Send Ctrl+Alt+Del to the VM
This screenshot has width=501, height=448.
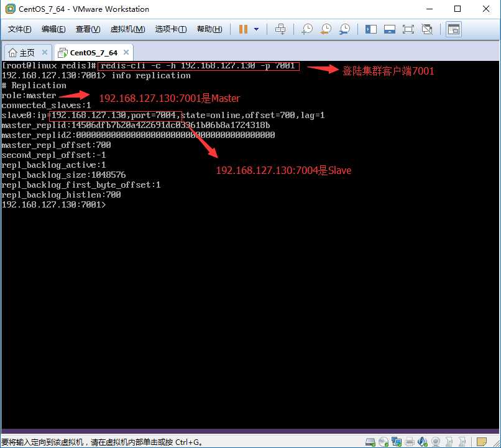pos(280,29)
